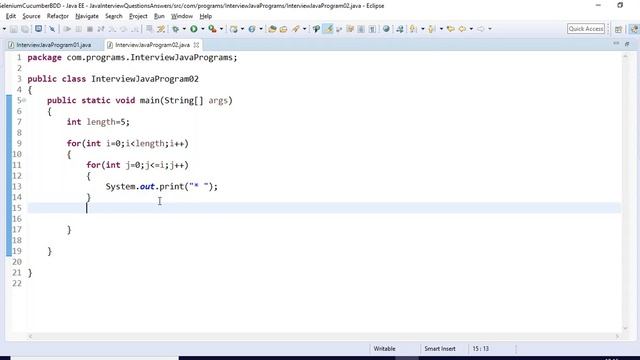The width and height of the screenshot is (640, 360).
Task: Open the Search dropdown arrow
Action: tap(304, 29)
